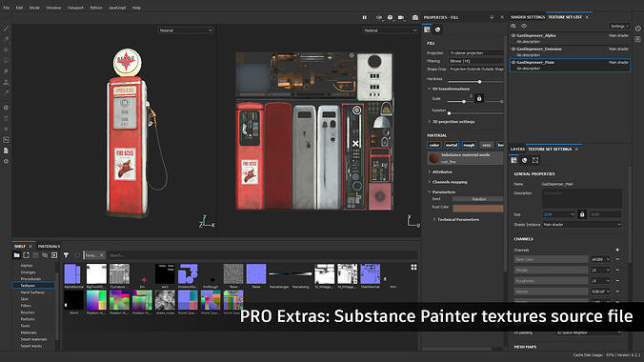This screenshot has width=644, height=362.
Task: Select the Polygon Fill tool in left toolbar
Action: coord(6,60)
